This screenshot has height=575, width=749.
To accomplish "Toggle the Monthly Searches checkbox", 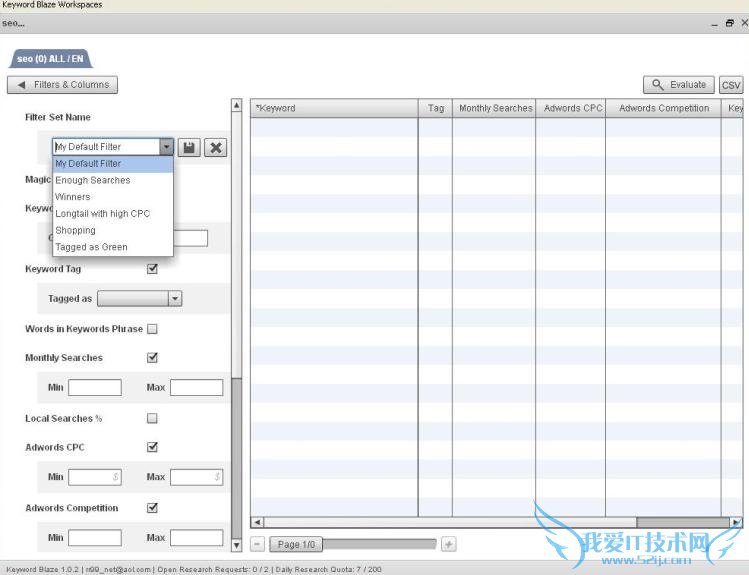I will click(x=152, y=358).
